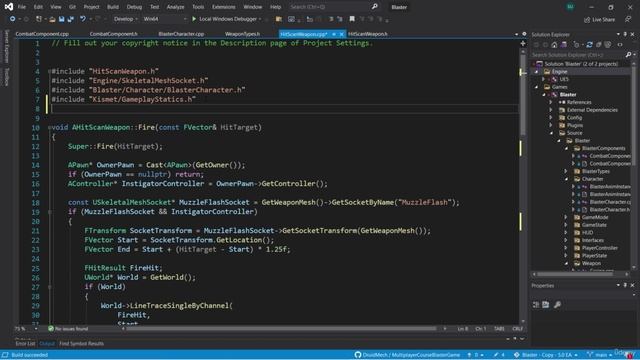Image resolution: width=640 pixels, height=360 pixels.
Task: Close the HitScanWeapon.cpp tab
Action: click(342, 34)
